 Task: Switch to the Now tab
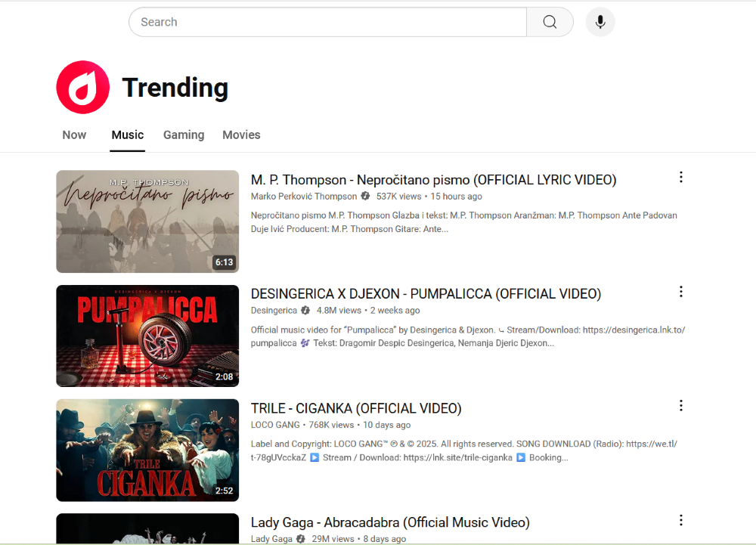click(x=74, y=135)
